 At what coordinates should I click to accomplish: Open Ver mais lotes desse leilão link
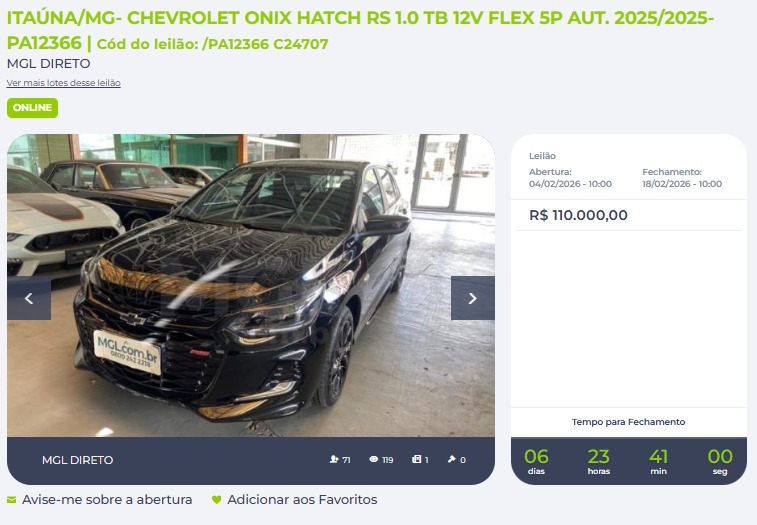(x=63, y=83)
